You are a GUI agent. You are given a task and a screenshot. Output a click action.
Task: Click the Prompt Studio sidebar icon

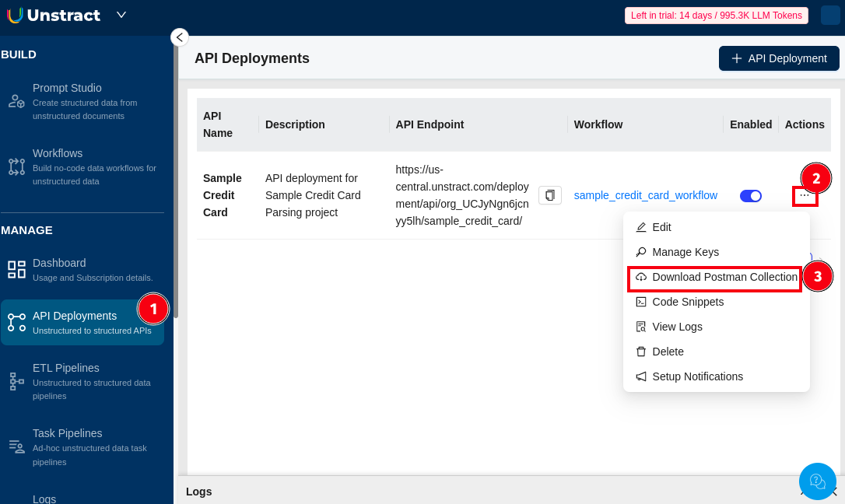pyautogui.click(x=16, y=101)
